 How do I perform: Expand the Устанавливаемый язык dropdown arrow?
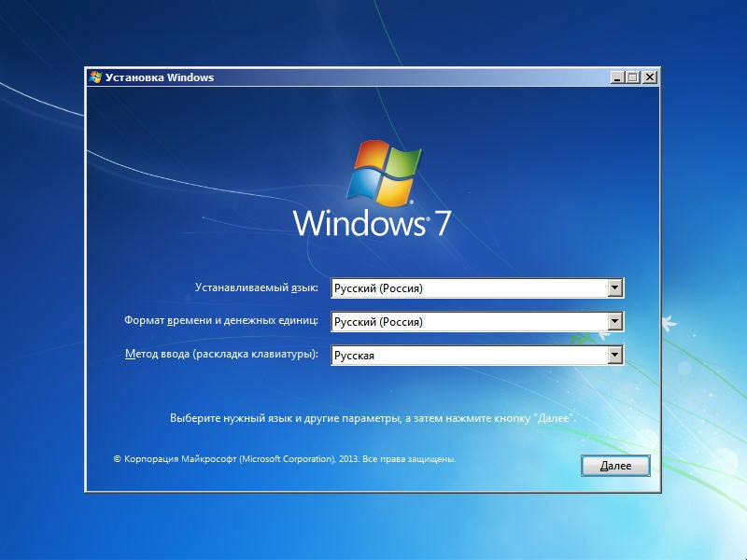[614, 288]
